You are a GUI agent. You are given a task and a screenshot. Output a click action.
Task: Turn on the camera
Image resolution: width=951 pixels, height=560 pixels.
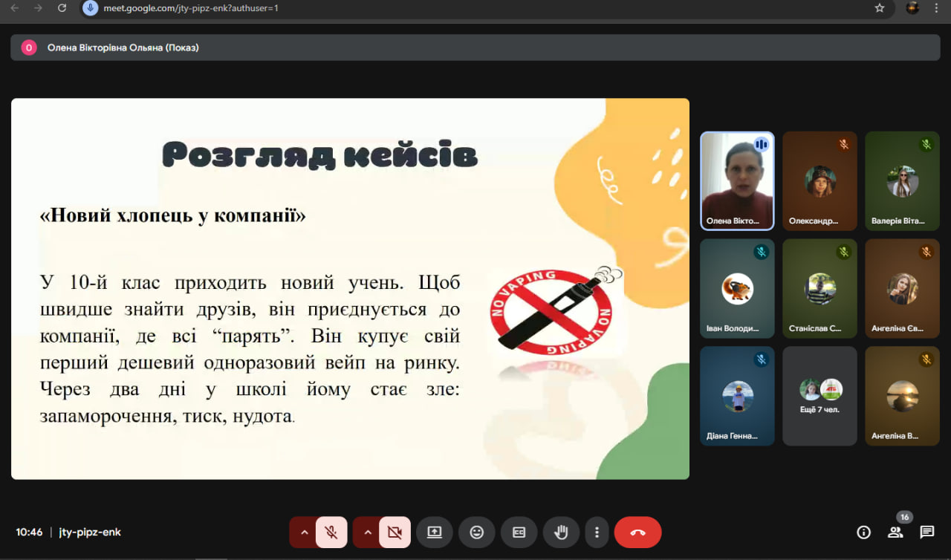(395, 532)
